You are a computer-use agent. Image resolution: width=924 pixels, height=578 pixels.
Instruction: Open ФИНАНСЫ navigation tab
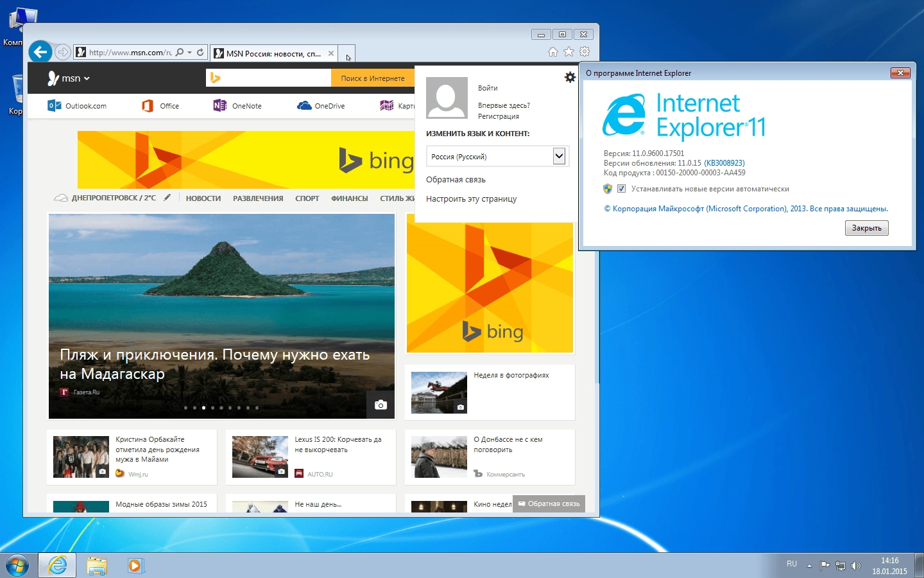[x=350, y=198]
